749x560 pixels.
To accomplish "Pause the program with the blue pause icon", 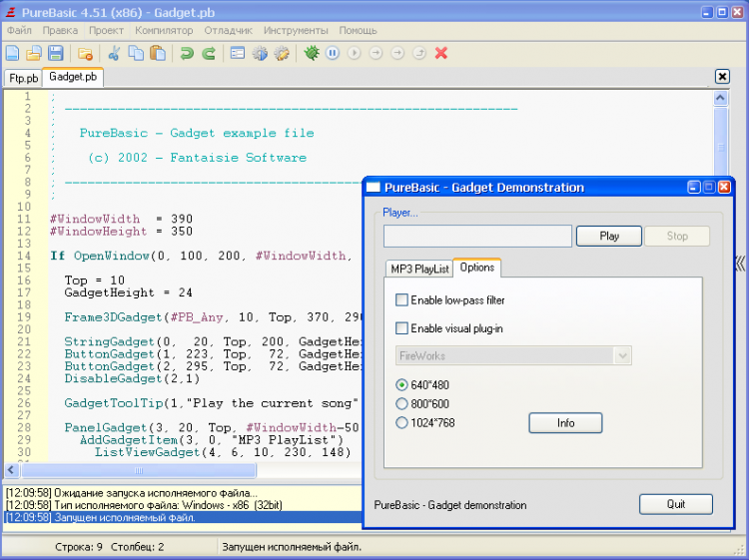I will tap(333, 53).
